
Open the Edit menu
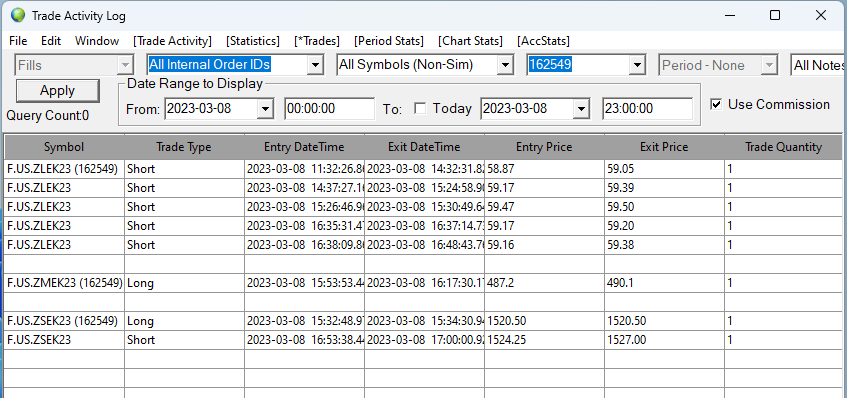(51, 41)
